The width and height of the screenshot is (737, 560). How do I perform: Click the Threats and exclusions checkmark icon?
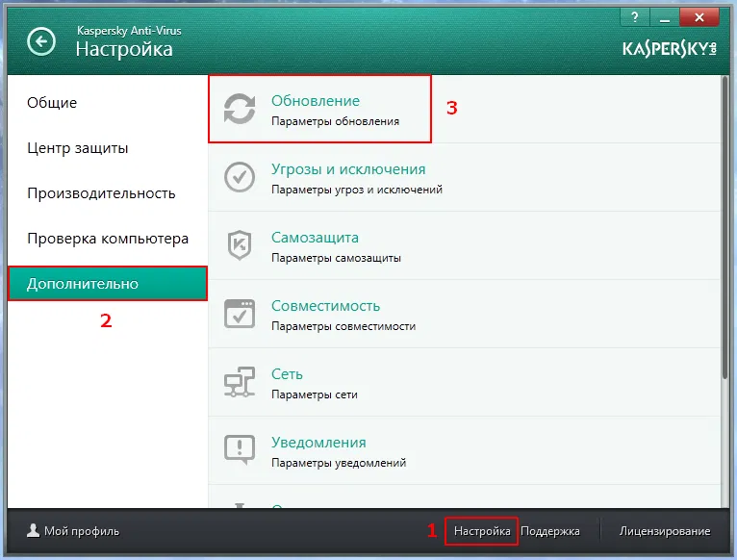(x=240, y=177)
